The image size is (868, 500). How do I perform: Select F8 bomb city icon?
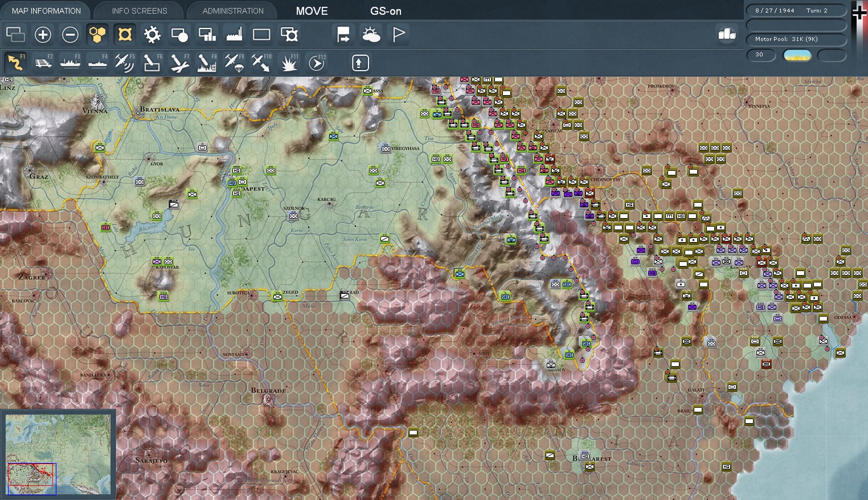(207, 63)
